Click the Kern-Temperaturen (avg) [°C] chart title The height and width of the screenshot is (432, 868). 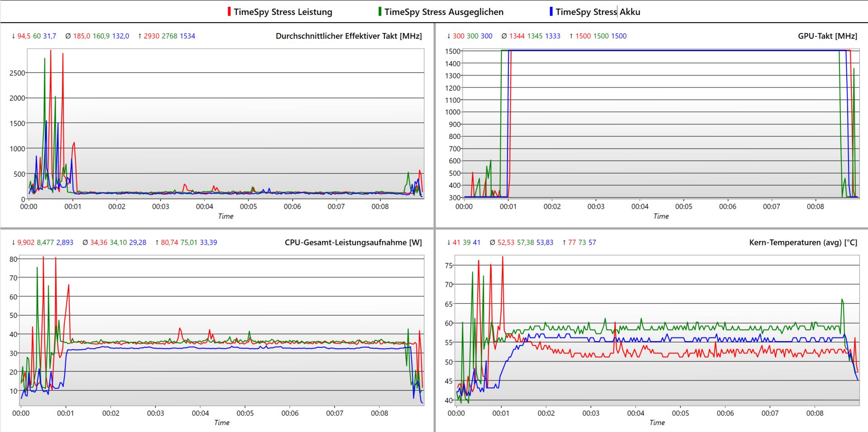[803, 243]
